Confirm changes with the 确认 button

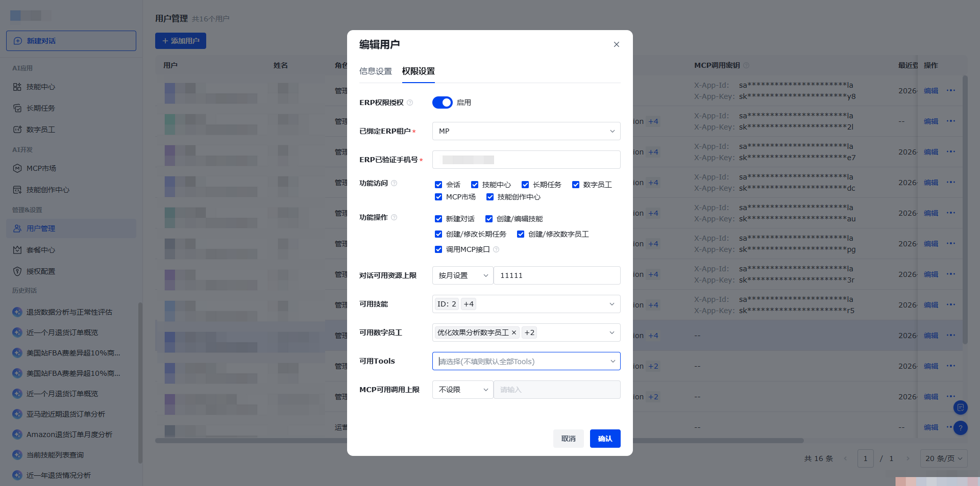[605, 439]
